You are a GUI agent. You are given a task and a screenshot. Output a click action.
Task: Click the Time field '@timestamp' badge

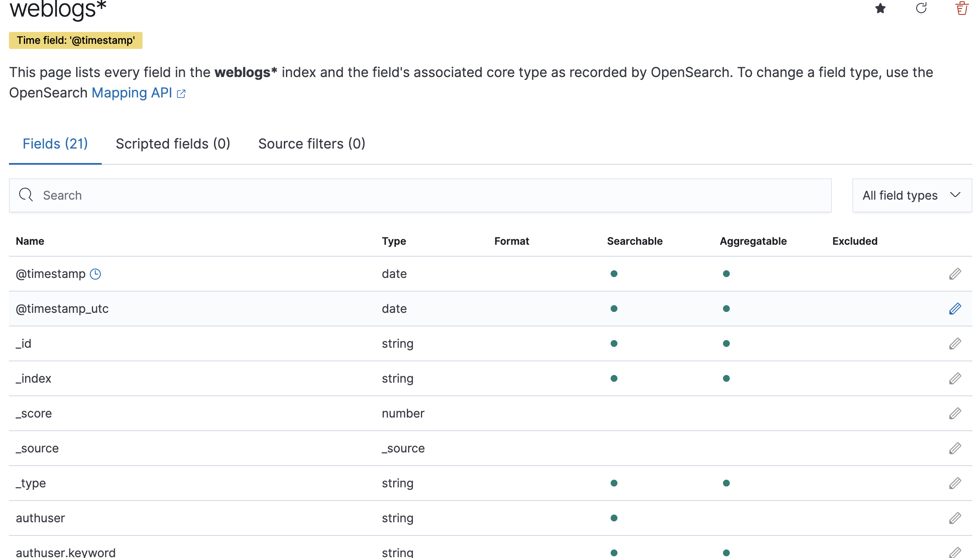[76, 40]
